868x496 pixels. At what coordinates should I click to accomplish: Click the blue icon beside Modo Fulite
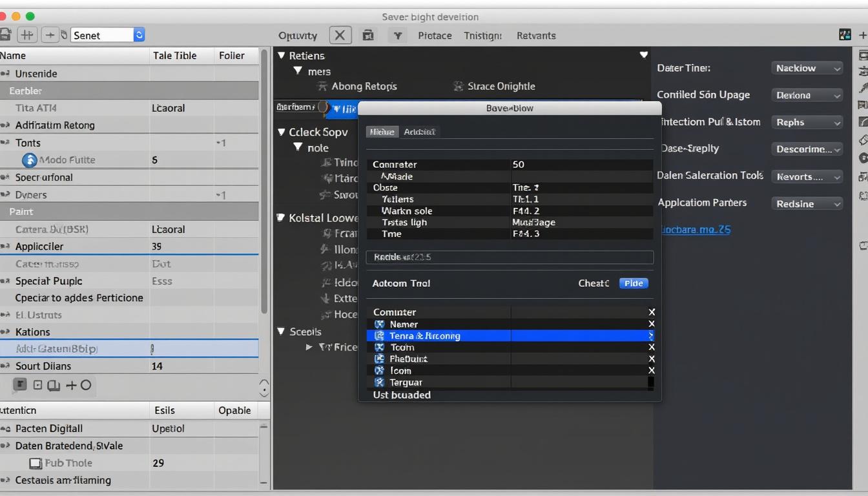pos(29,160)
